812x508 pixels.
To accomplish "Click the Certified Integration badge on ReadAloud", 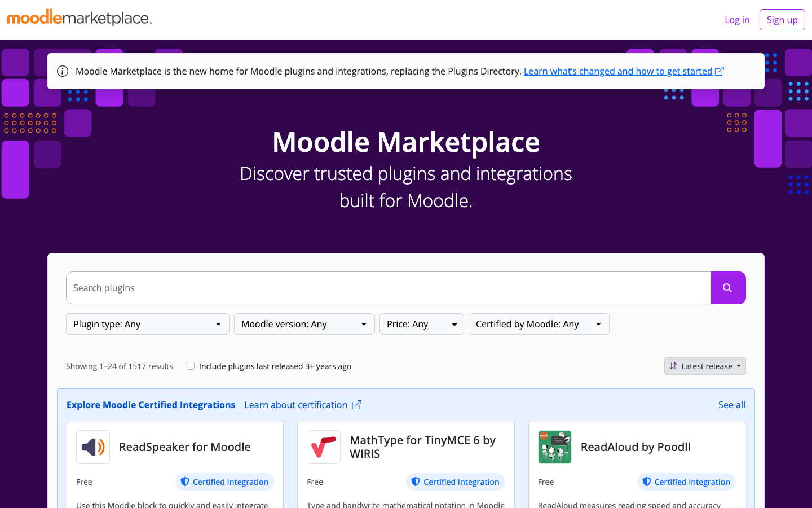I will pos(686,481).
